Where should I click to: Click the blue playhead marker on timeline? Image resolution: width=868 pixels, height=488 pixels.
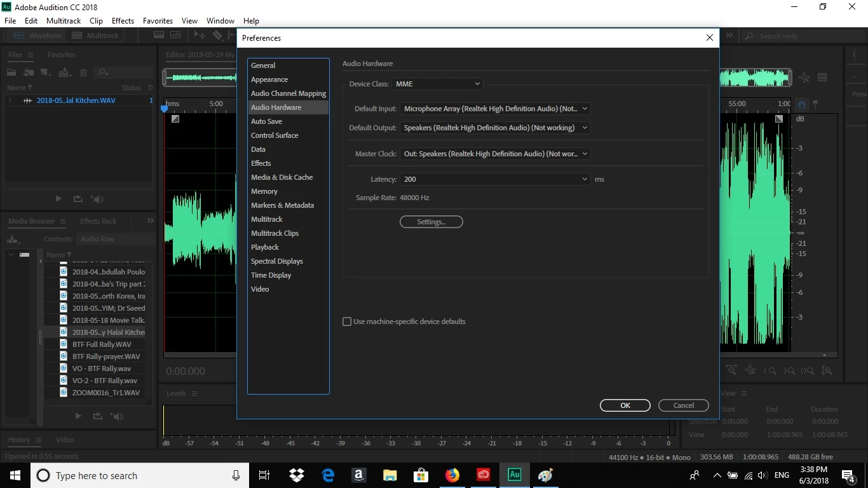165,109
